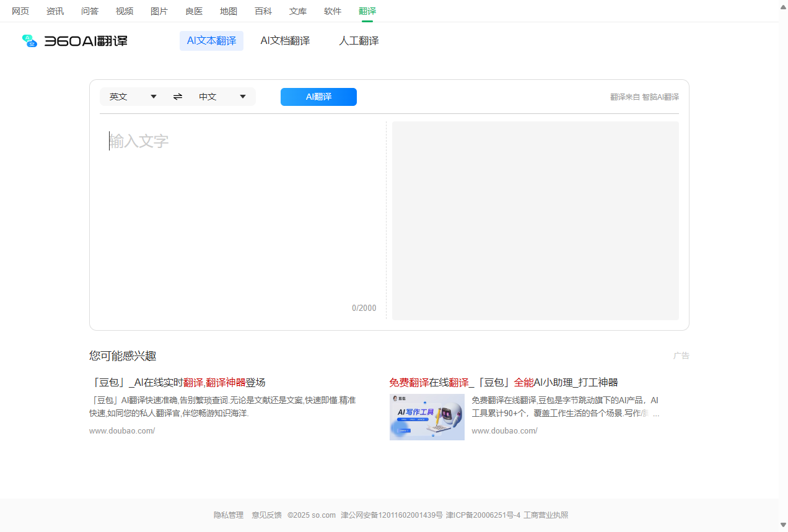Open the 百科 search category
This screenshot has width=788, height=532.
point(263,11)
